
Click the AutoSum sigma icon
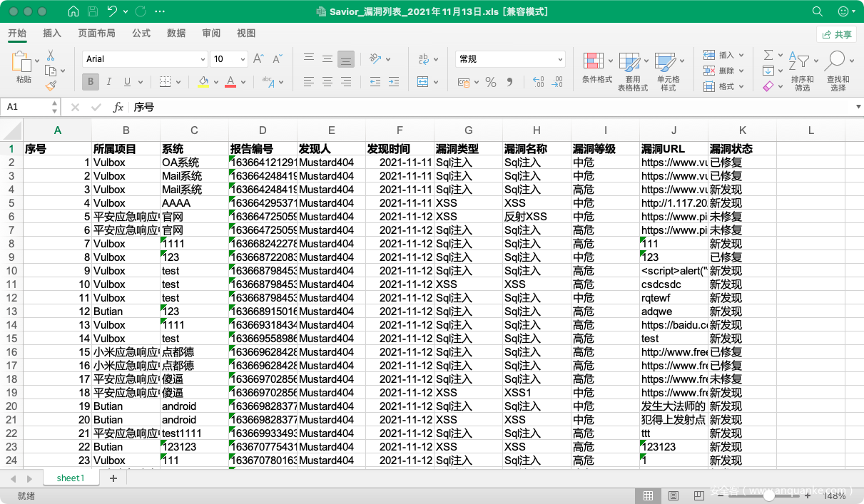coord(768,55)
